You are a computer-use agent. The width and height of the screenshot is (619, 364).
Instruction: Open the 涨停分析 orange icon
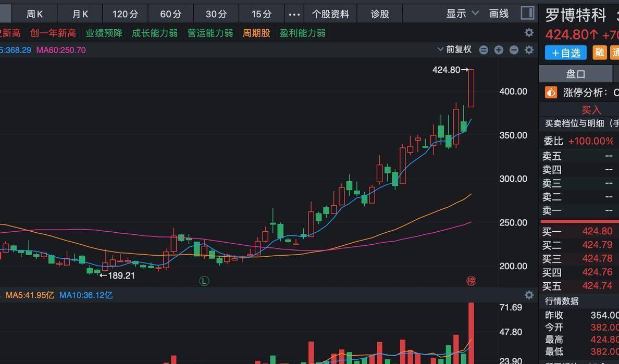click(551, 92)
